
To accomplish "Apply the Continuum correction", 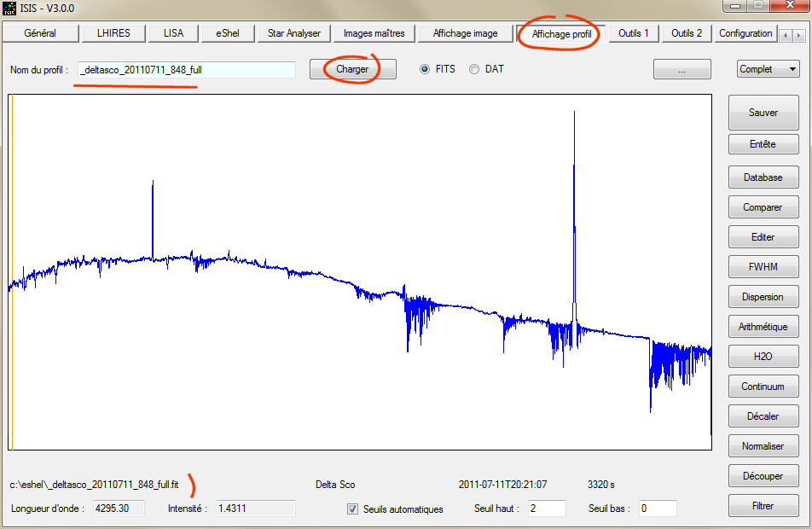I will point(763,386).
